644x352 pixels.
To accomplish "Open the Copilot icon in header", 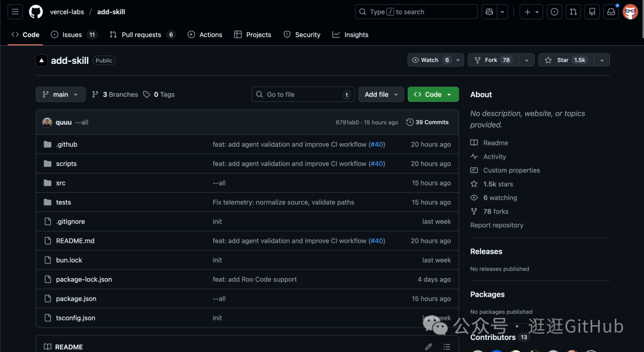I will [x=490, y=12].
